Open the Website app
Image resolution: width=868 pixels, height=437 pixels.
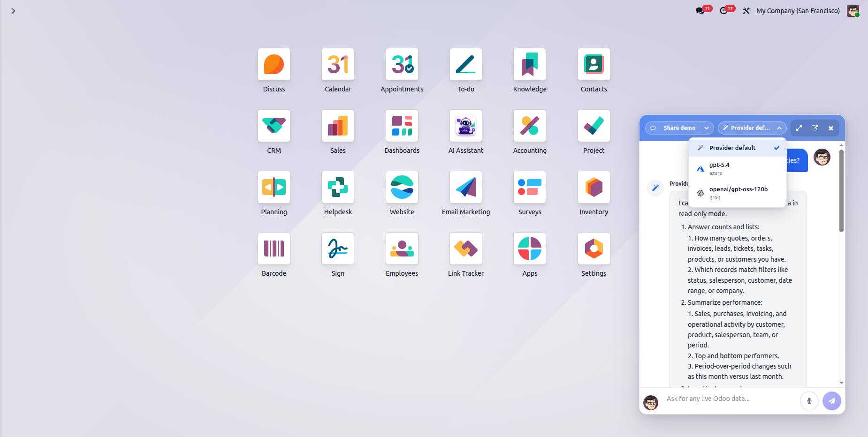coord(402,187)
